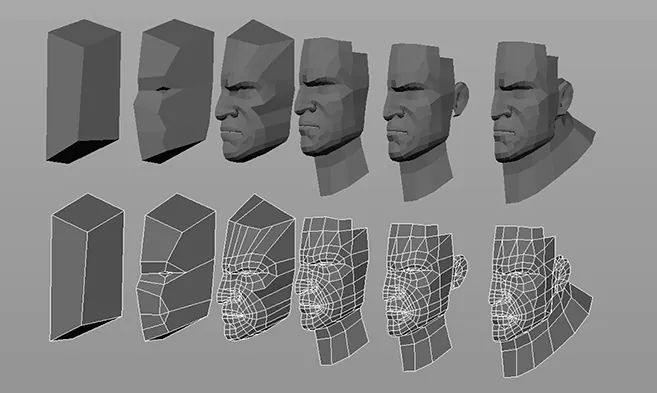Select the wireframe box in the bottom row
The height and width of the screenshot is (393, 657).
(x=87, y=267)
